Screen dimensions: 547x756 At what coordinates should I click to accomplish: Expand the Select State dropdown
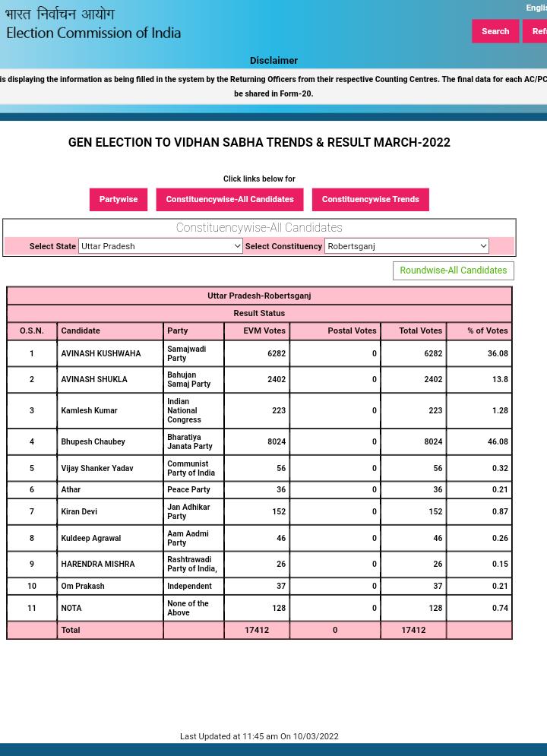point(160,246)
